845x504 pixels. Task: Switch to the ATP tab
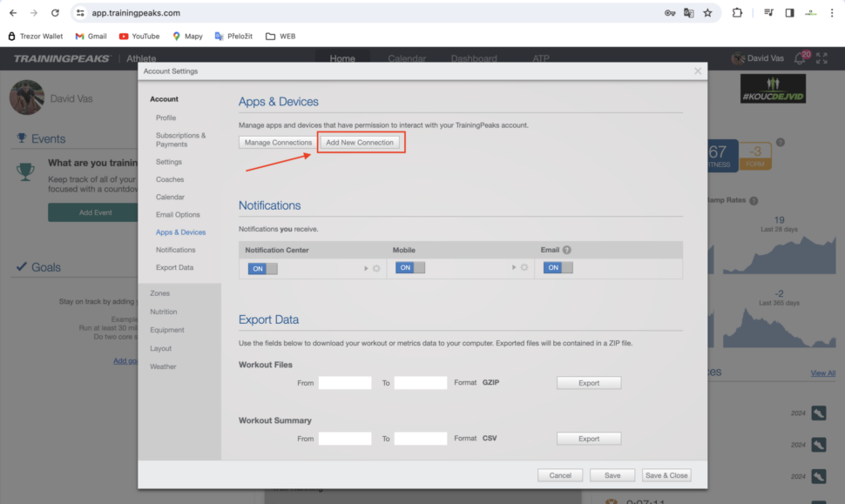(540, 58)
